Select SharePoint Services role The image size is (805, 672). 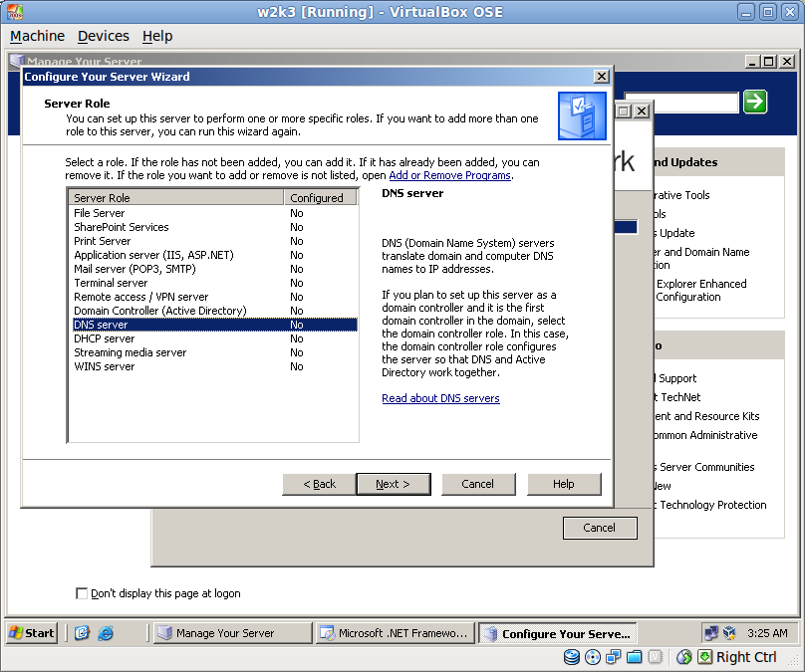[214, 227]
